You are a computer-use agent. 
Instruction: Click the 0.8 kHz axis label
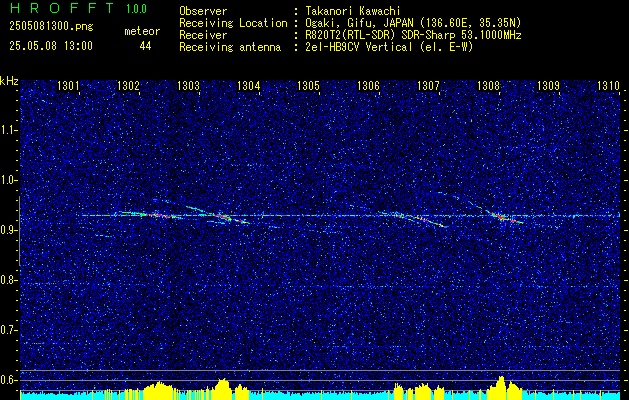point(10,280)
